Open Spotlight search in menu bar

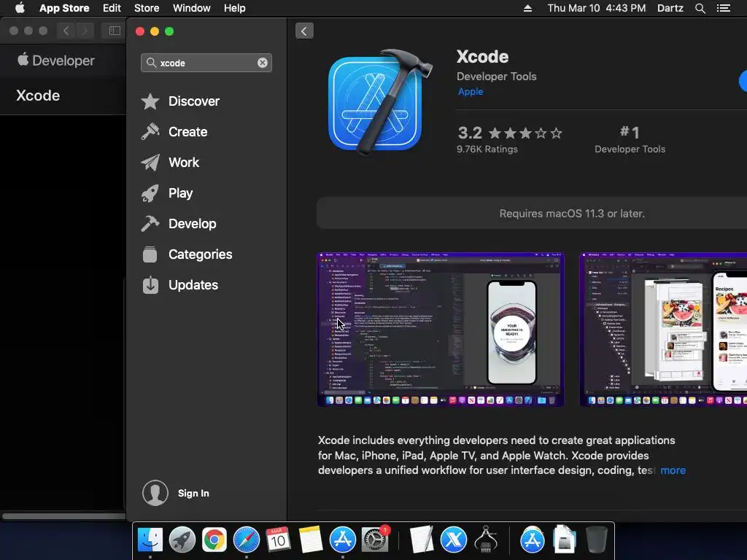coord(700,8)
